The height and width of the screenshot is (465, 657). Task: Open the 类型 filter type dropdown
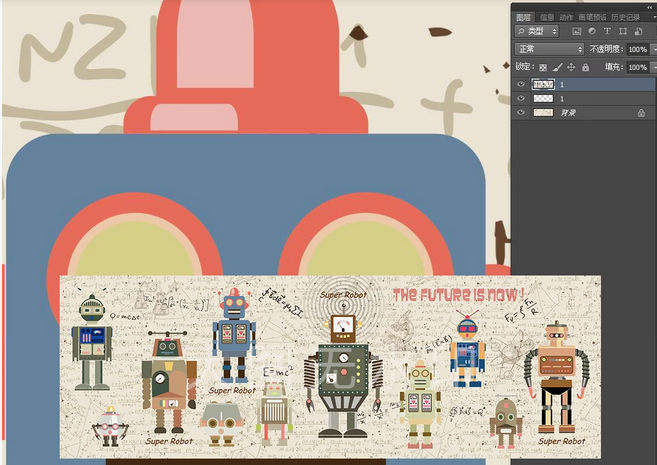pyautogui.click(x=537, y=31)
